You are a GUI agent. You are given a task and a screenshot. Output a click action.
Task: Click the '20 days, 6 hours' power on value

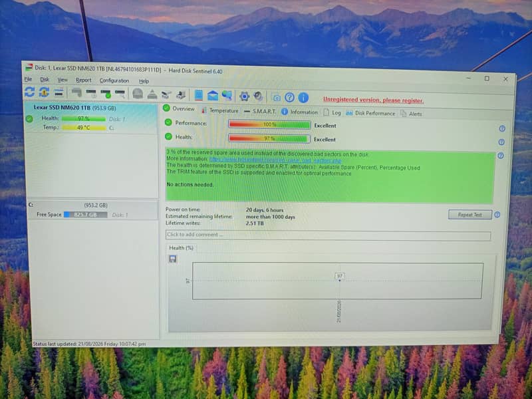pos(265,210)
